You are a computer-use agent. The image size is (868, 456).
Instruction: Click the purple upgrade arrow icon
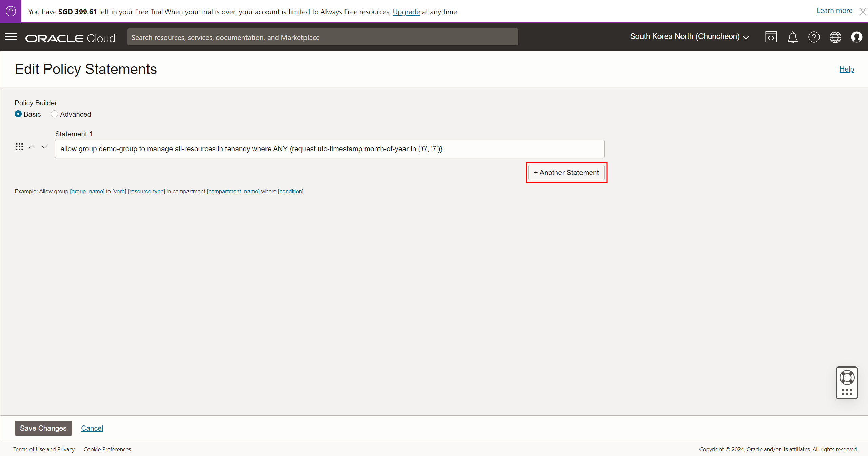[x=11, y=11]
